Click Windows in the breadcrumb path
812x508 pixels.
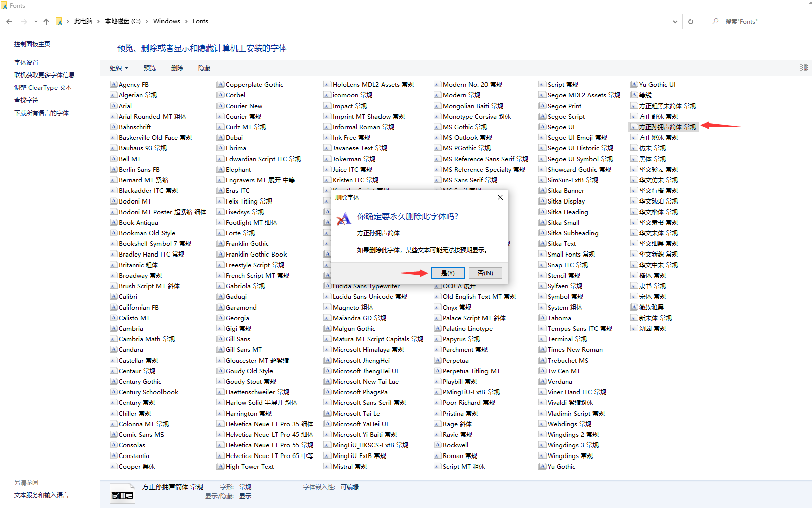coord(167,21)
